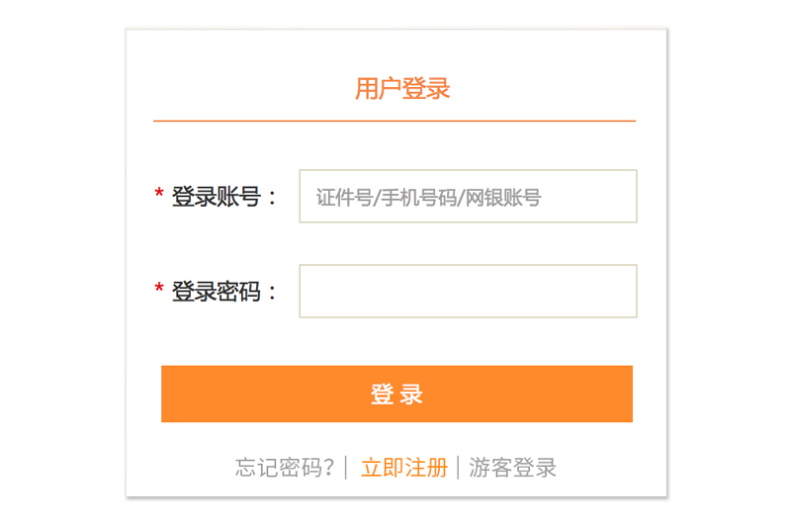Click the red asterisk beside 登录密码

159,290
